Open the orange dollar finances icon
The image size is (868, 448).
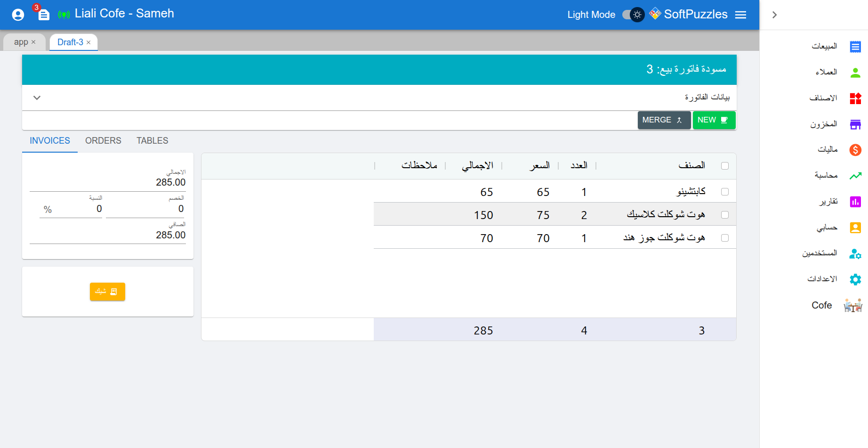[x=855, y=150]
